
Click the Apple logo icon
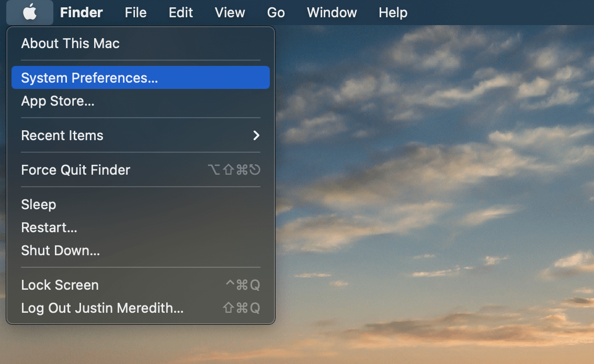[29, 12]
